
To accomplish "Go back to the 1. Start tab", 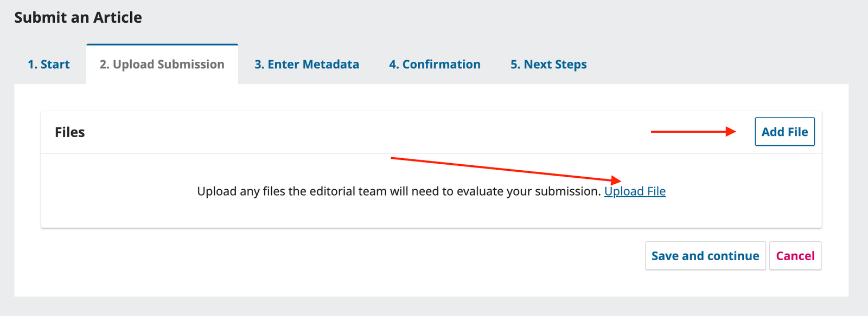I will (48, 65).
